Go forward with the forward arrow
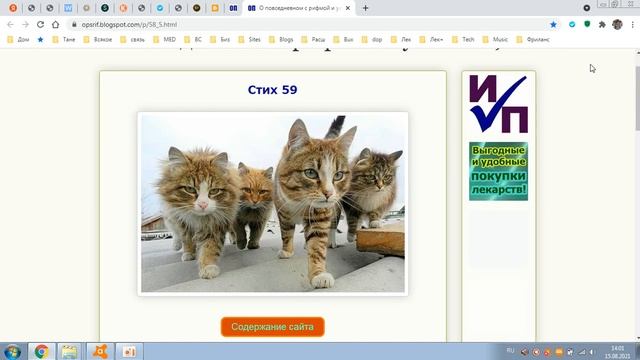The height and width of the screenshot is (360, 640). (25, 24)
